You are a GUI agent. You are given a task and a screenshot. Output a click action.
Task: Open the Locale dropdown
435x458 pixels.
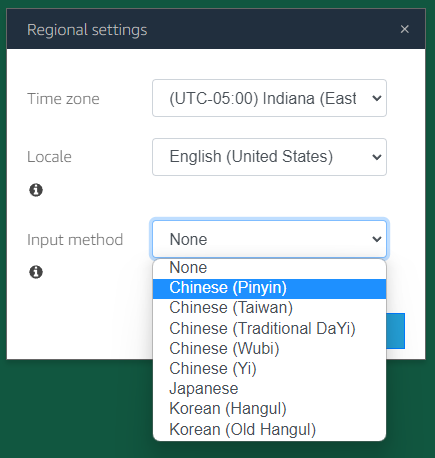269,157
